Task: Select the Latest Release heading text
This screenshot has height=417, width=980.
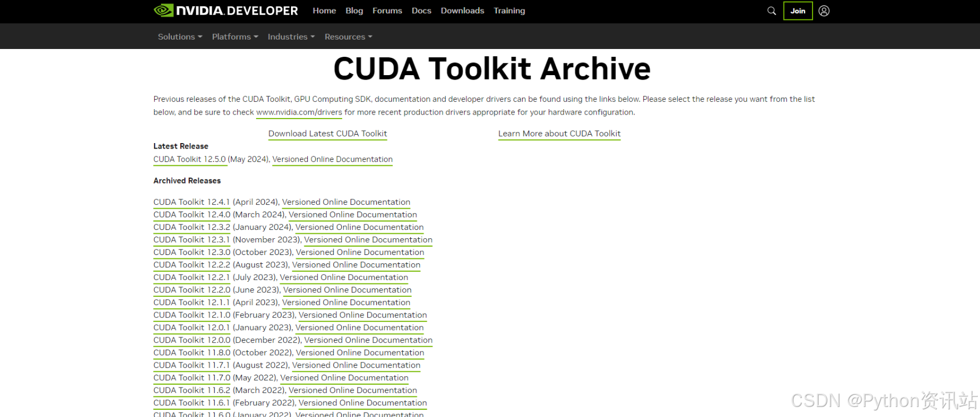Action: click(181, 146)
